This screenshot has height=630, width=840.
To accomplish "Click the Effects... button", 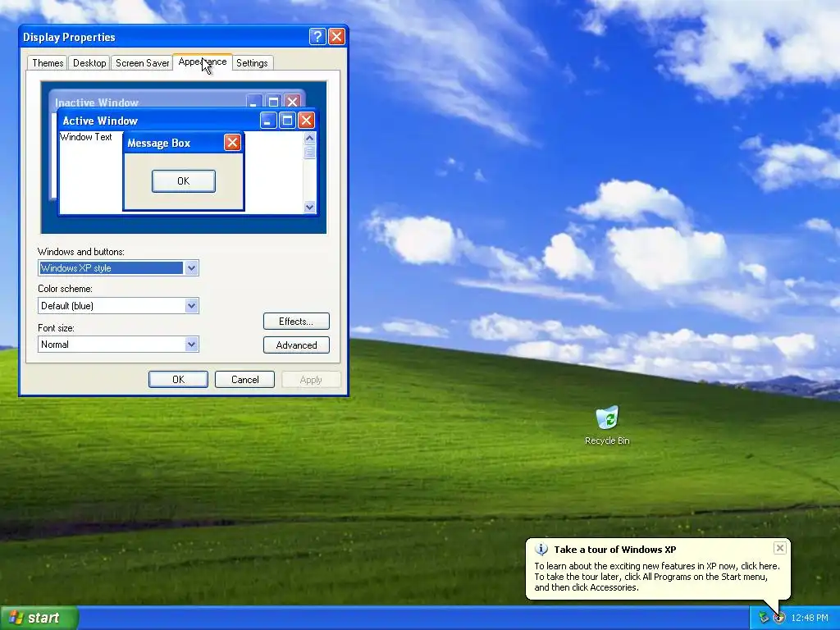I will [x=296, y=322].
